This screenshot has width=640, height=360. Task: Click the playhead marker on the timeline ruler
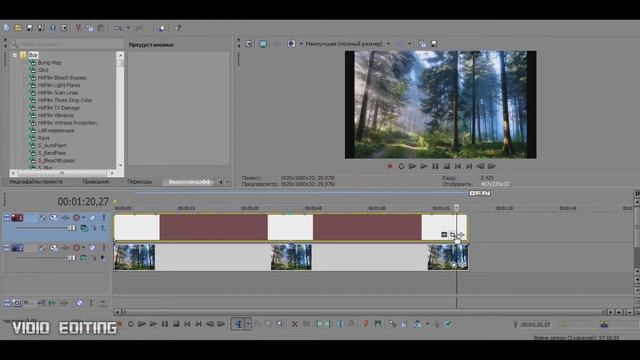[457, 208]
